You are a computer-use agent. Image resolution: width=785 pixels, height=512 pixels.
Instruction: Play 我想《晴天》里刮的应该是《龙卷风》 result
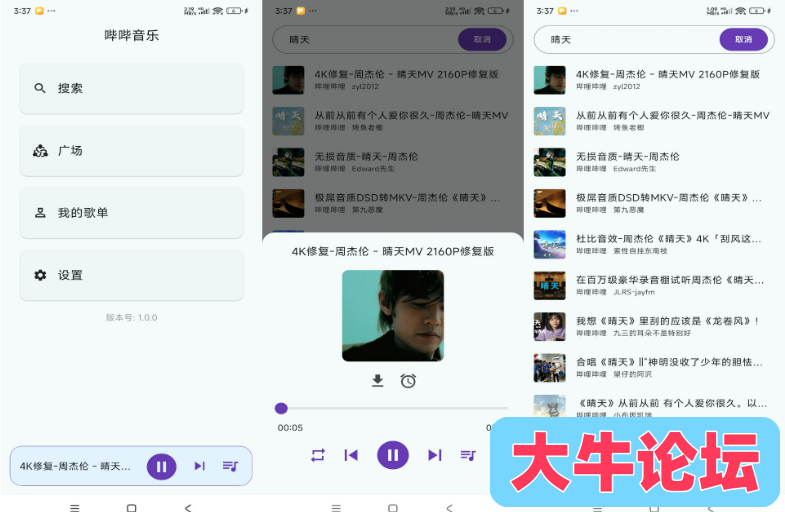coord(654,326)
